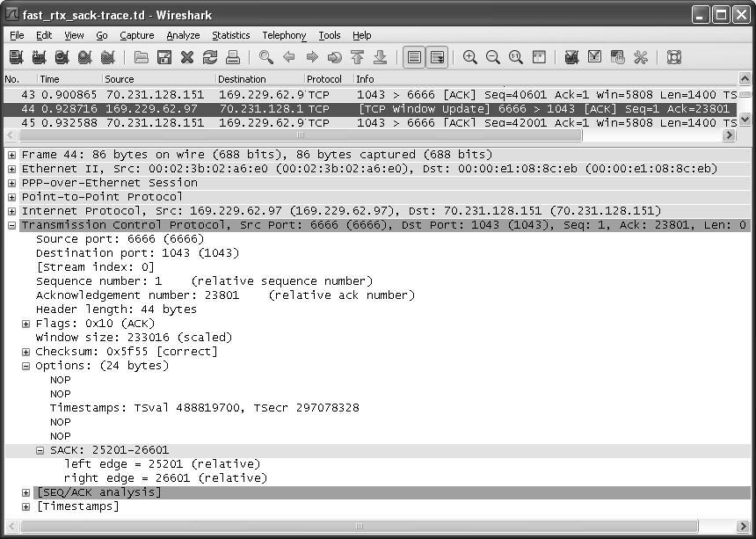The width and height of the screenshot is (756, 539).
Task: Select packet 45 row in list
Action: [x=370, y=122]
